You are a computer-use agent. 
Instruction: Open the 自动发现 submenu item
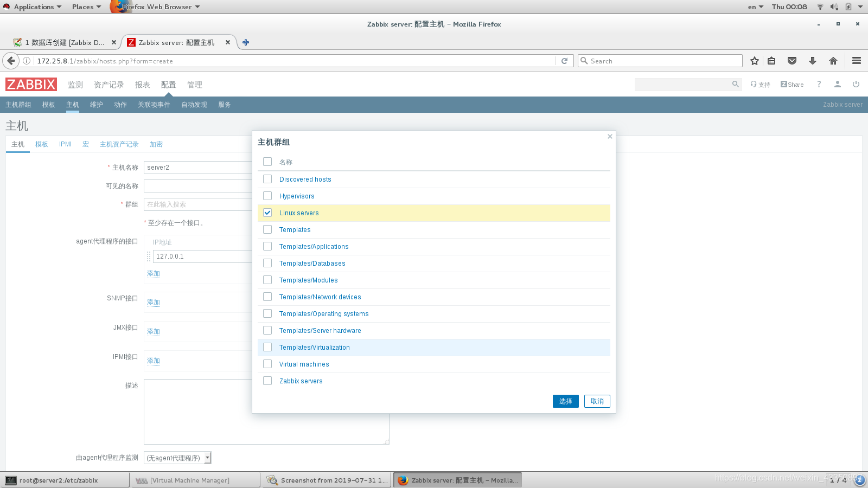point(194,105)
